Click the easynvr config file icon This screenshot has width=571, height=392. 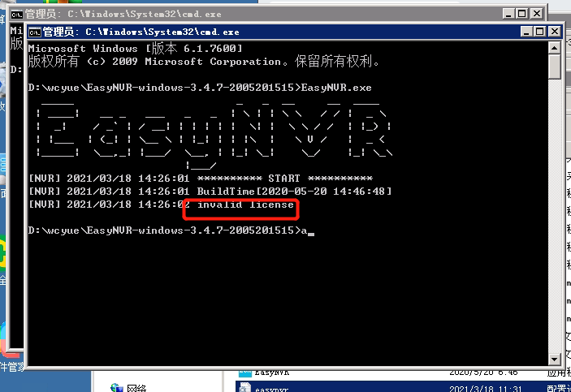[245, 387]
